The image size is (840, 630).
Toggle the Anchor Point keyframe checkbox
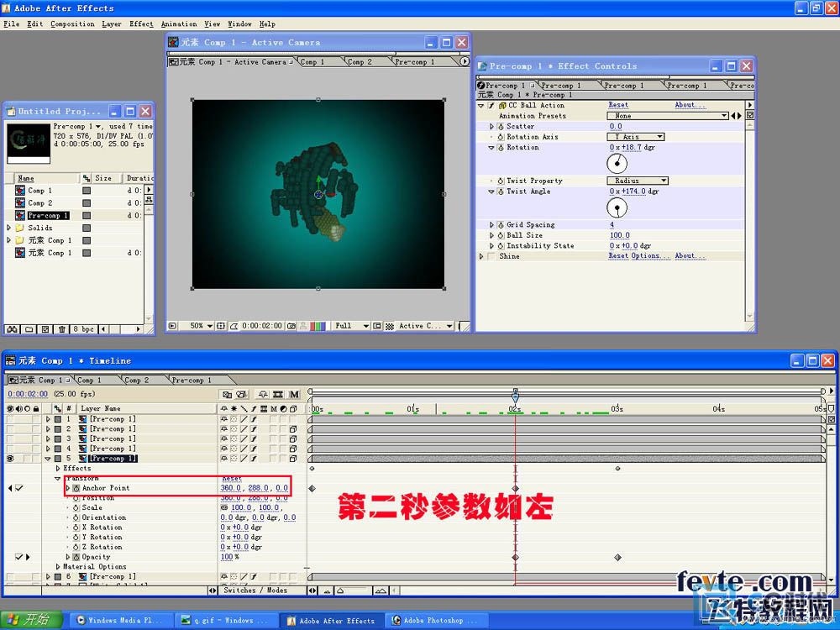coord(20,488)
